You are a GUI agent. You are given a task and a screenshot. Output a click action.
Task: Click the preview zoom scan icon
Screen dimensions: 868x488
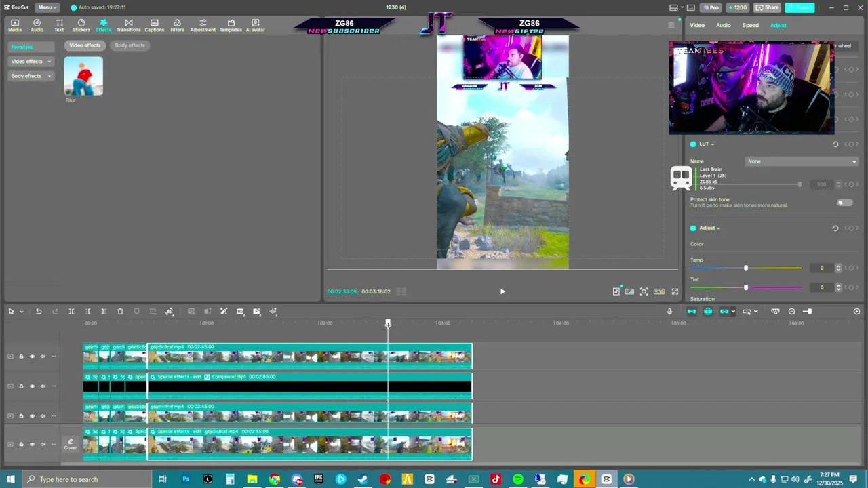(x=644, y=291)
